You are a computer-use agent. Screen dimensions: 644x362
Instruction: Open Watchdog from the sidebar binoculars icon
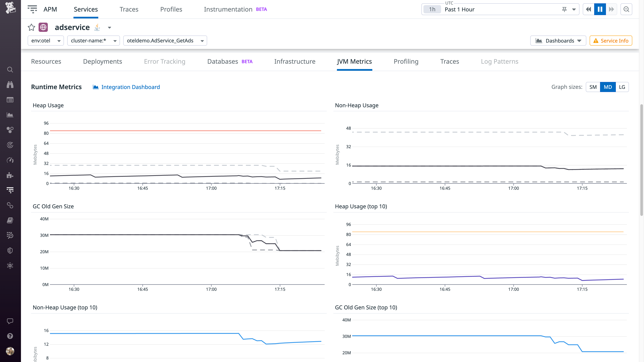pyautogui.click(x=10, y=85)
